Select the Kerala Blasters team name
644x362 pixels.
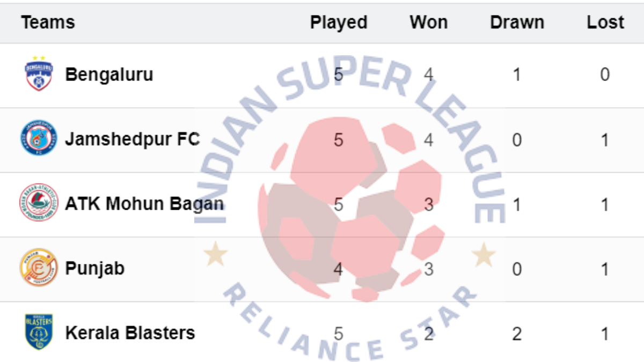[x=130, y=333]
